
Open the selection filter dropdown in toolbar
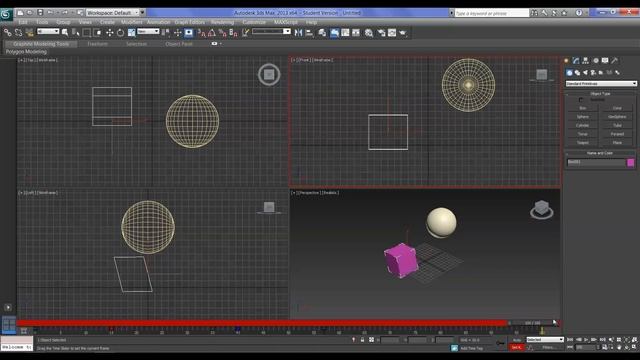(48, 31)
